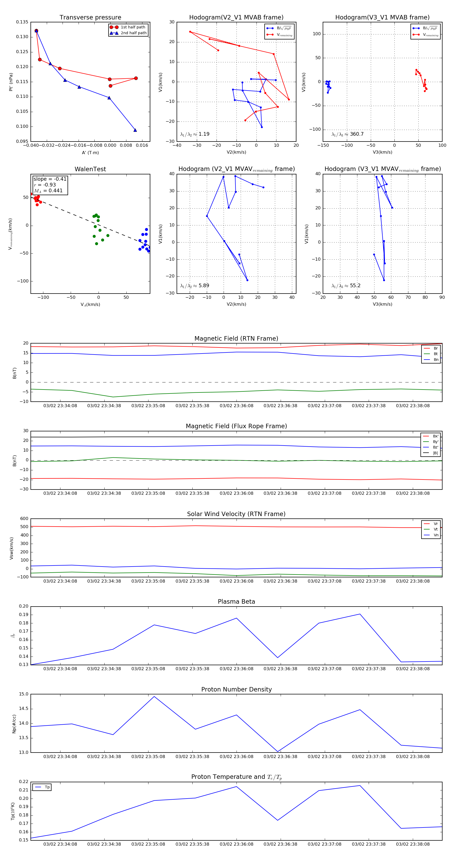Select the "Br" legend entry
Viewport: 473px width, 868px height.
(x=431, y=348)
